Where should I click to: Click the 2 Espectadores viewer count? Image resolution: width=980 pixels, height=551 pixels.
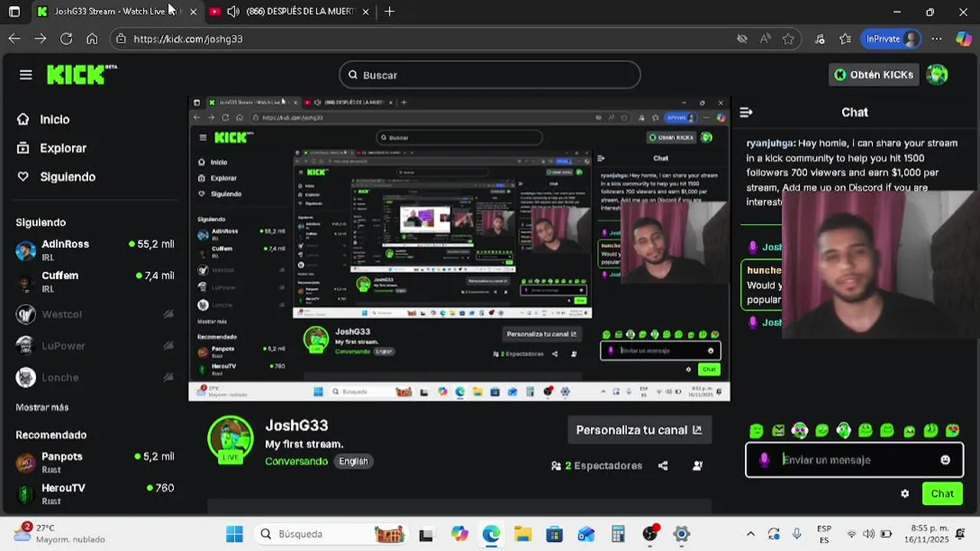pos(596,465)
